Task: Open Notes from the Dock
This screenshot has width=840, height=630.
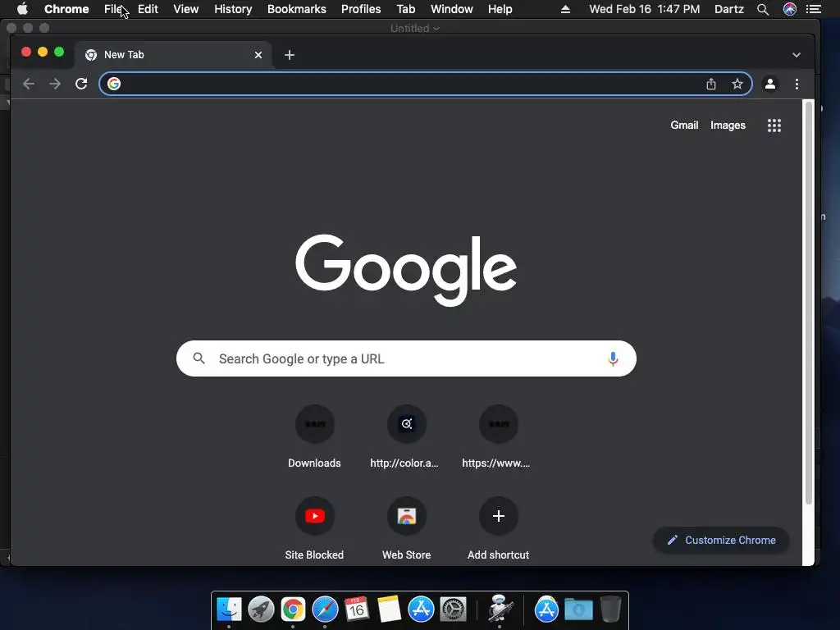Action: coord(389,609)
